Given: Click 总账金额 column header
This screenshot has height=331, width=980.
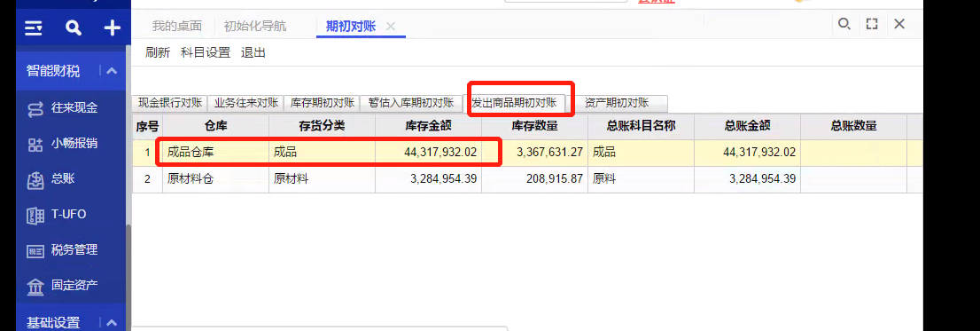Looking at the screenshot, I should coord(747,126).
